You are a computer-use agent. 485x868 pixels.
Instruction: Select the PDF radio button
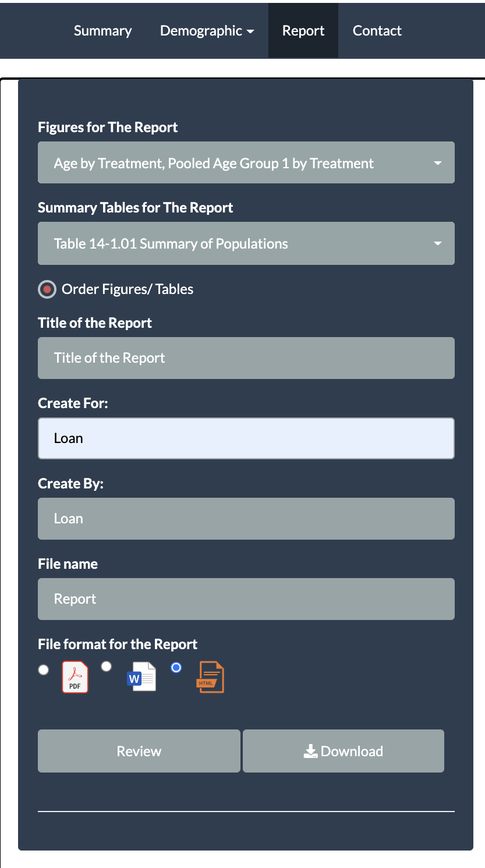[x=43, y=670]
